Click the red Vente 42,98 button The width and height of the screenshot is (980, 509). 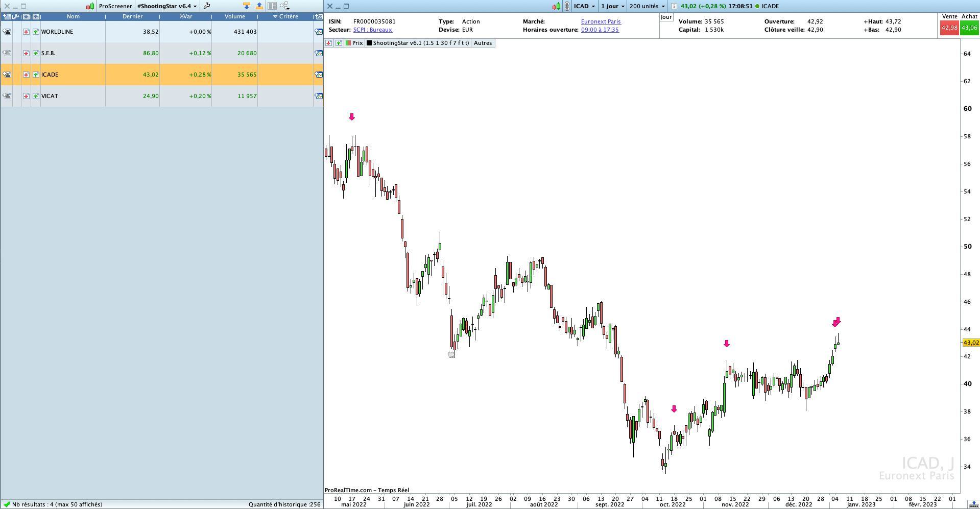pos(949,28)
